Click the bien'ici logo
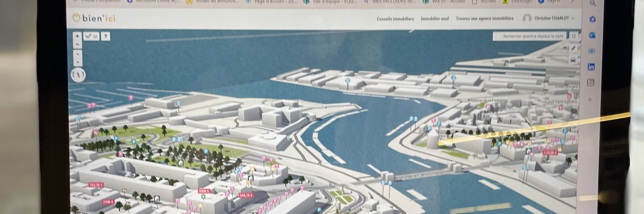Viewport: 644px width, 214px height. pos(93,18)
